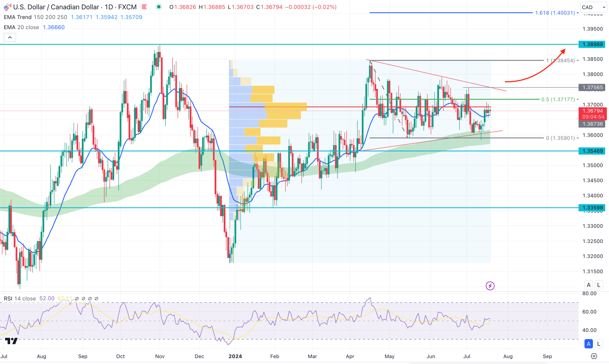Open the CAD currency dropdown
The width and height of the screenshot is (609, 364).
tap(593, 7)
